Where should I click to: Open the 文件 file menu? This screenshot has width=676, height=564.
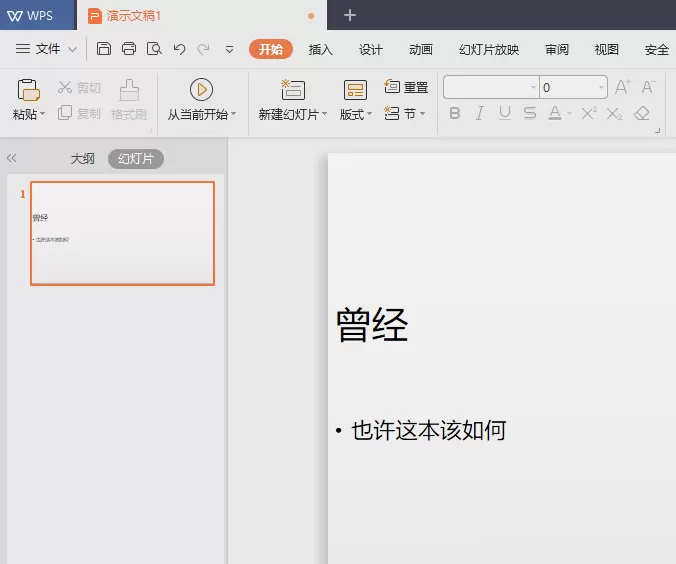click(47, 49)
